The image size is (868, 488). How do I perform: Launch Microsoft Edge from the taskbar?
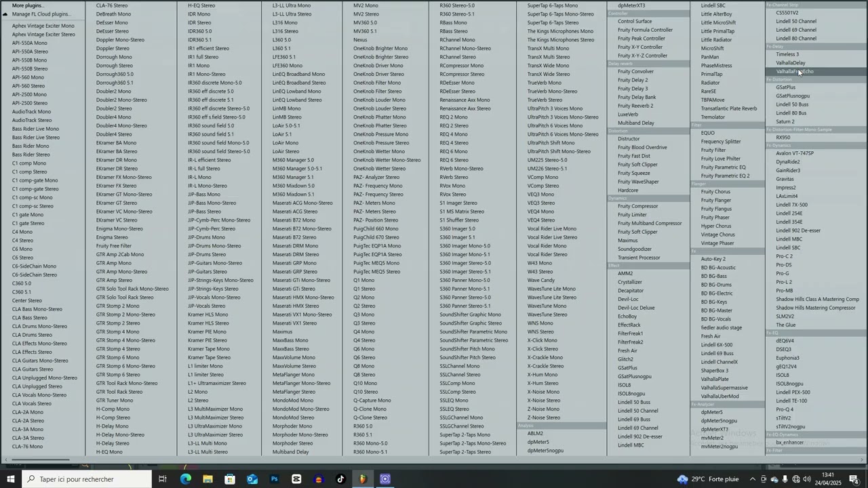coord(185,479)
